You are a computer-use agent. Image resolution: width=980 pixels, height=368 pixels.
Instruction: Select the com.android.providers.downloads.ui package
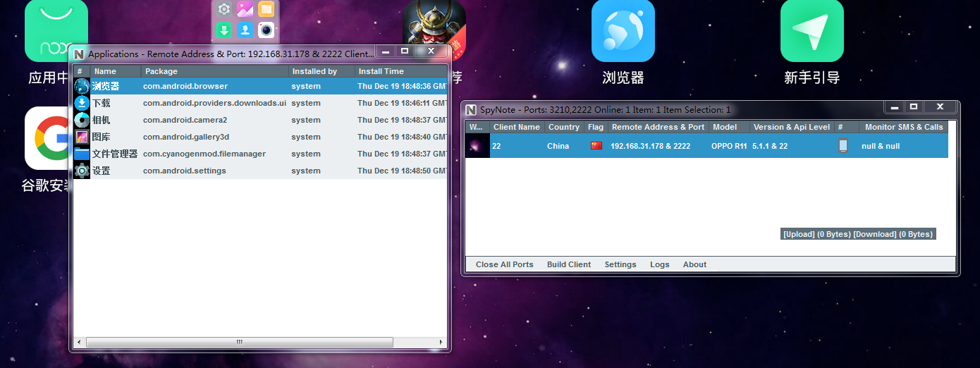coord(214,103)
